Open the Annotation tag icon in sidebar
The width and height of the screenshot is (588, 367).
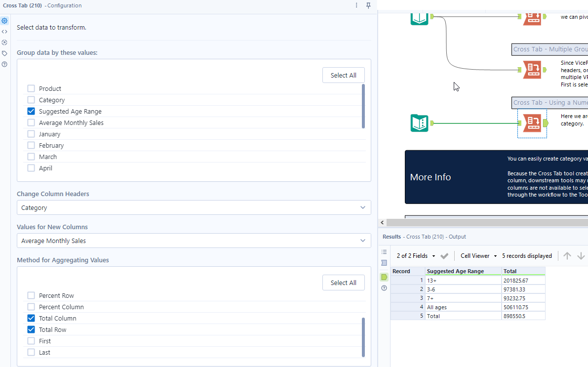(x=4, y=53)
